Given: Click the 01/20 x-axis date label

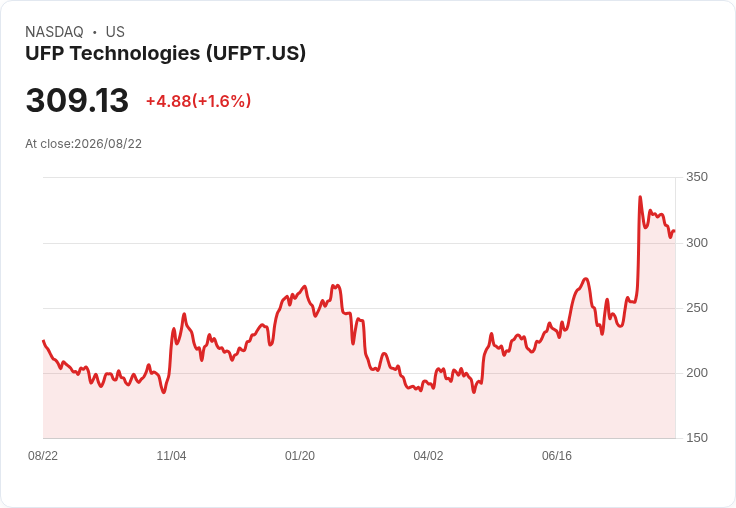Looking at the screenshot, I should [x=300, y=455].
